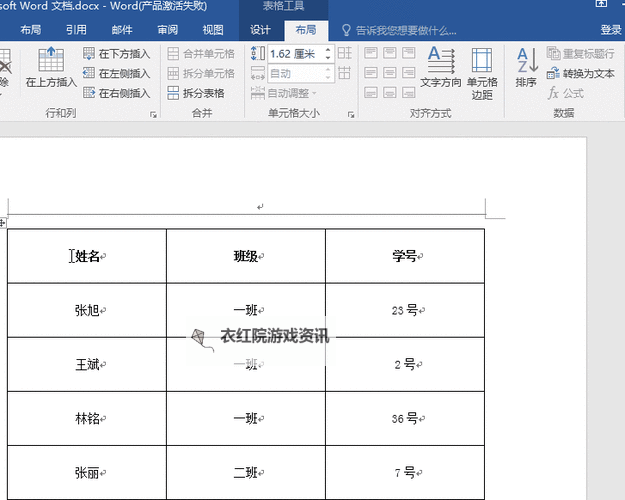Click the 公式 formula button
Image resolution: width=625 pixels, height=500 pixels.
[x=566, y=93]
